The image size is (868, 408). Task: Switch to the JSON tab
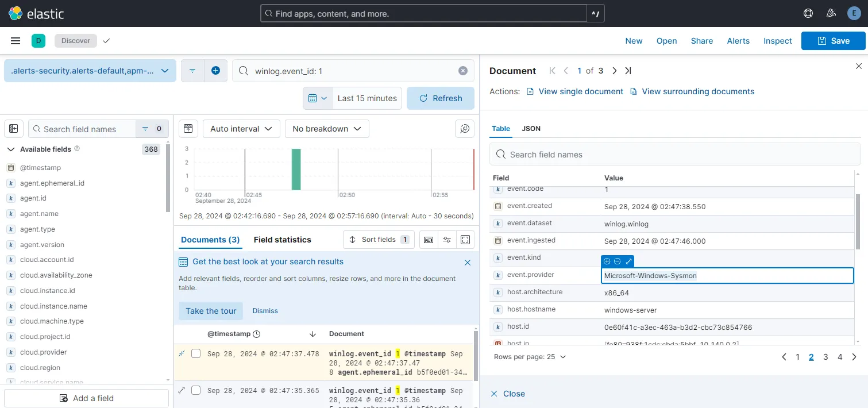click(x=530, y=128)
